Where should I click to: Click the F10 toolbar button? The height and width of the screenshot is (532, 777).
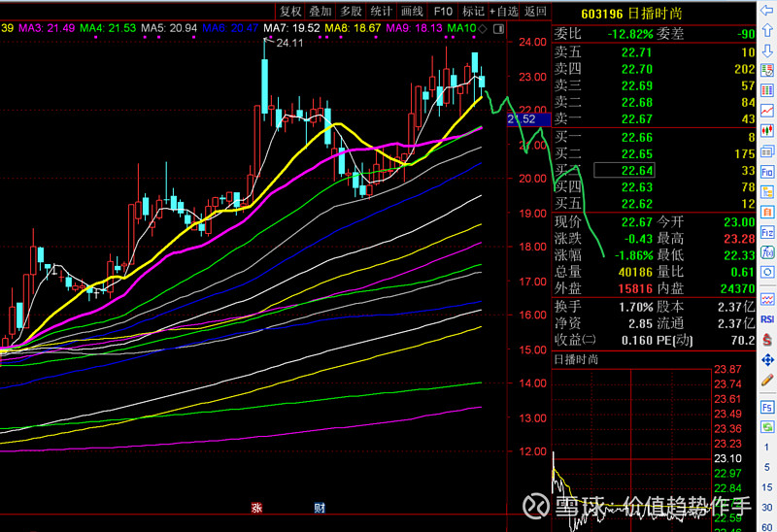(443, 11)
